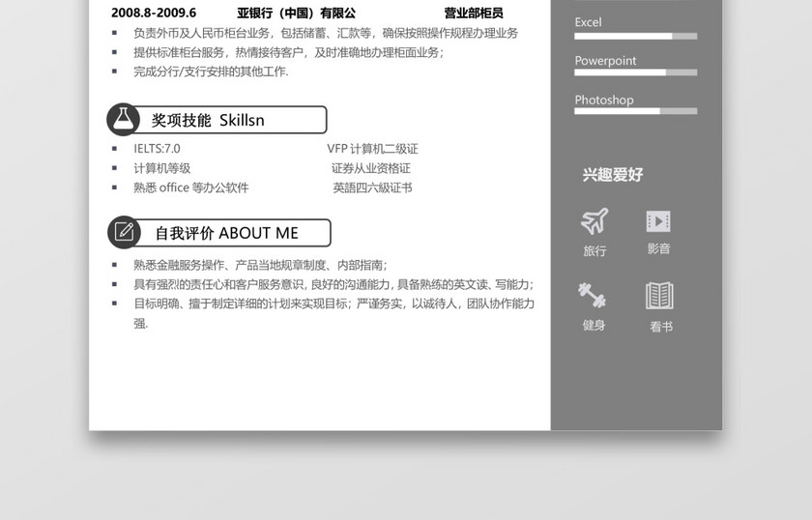Viewport: 812px width, 520px height.
Task: Click the Powerpoint skill level bar
Action: (x=635, y=72)
